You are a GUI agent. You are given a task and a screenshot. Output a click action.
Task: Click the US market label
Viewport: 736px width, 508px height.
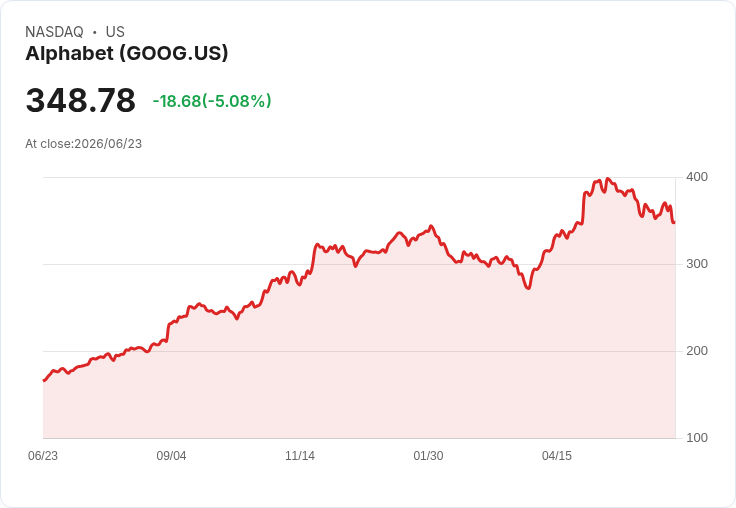115,32
